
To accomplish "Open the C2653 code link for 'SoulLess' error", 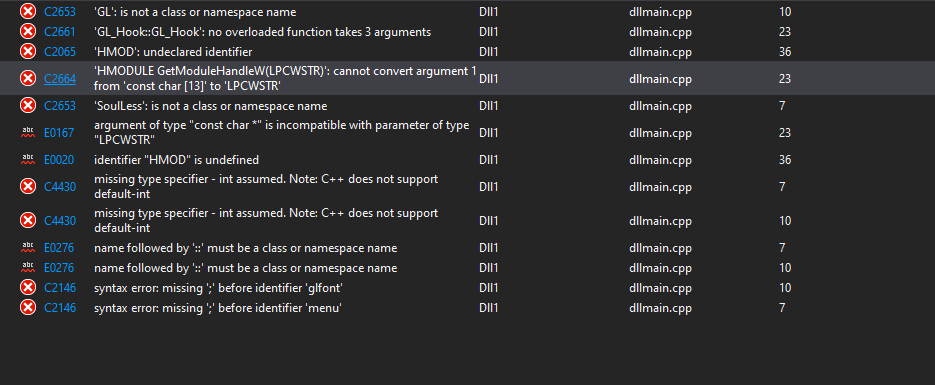I will point(60,106).
